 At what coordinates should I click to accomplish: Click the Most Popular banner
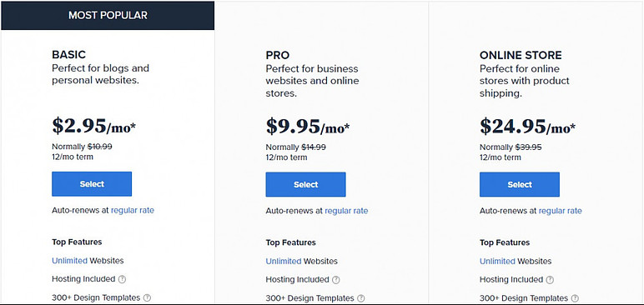(108, 16)
